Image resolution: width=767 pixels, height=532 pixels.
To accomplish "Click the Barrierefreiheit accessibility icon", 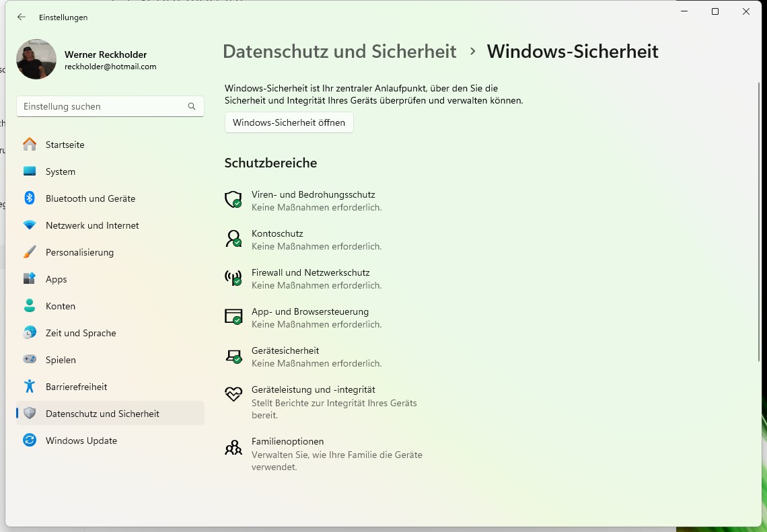I will coord(30,386).
